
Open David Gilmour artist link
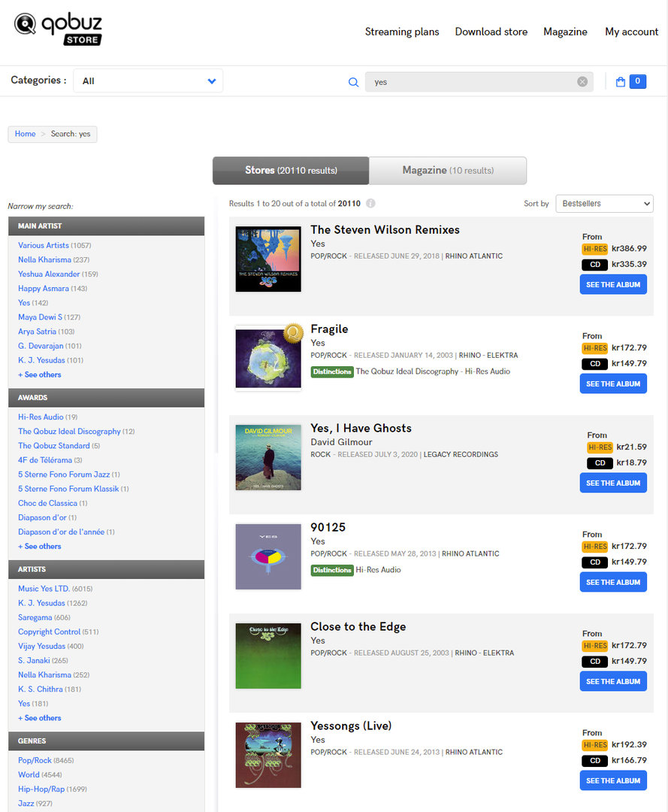[341, 442]
